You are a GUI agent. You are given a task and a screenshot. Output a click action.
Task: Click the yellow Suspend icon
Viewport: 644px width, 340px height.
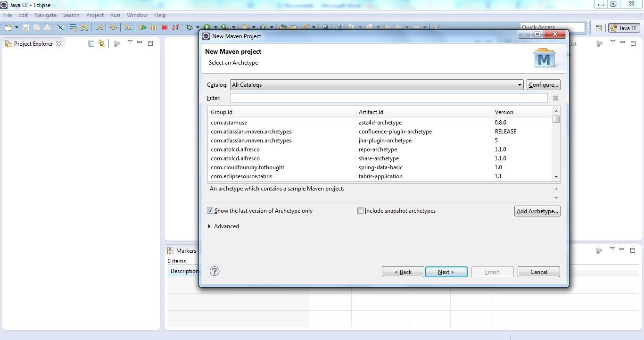point(154,27)
